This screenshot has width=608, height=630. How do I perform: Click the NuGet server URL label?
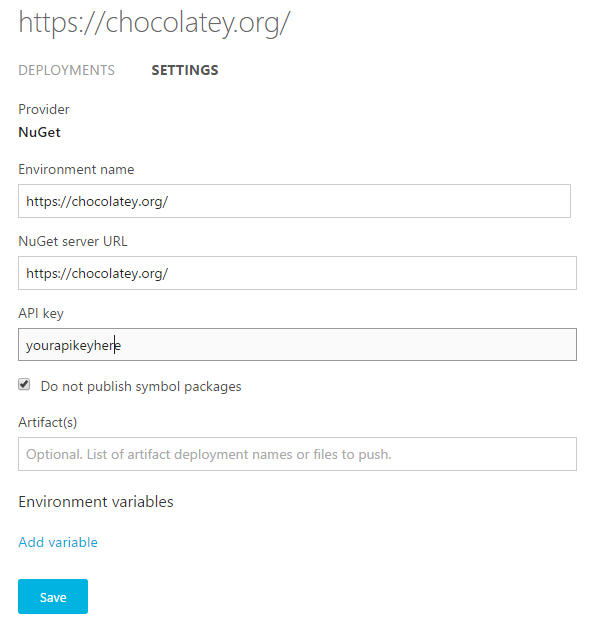tap(73, 241)
